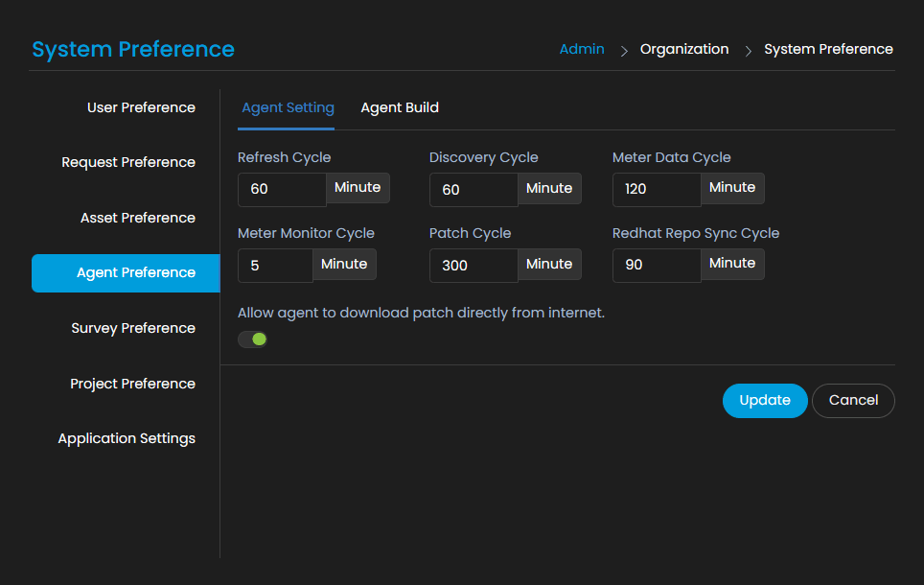Click the Discovery Cycle value field

474,189
